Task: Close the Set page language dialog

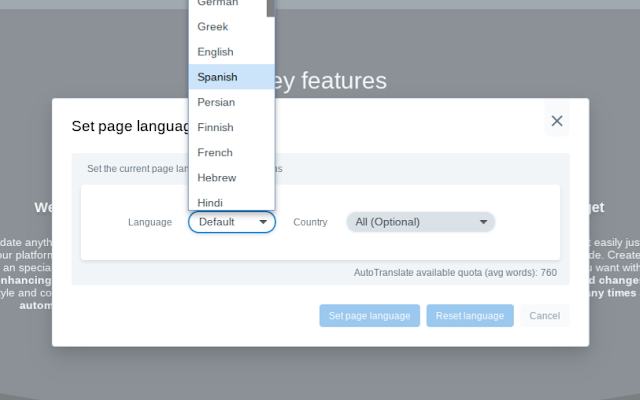Action: pos(557,121)
